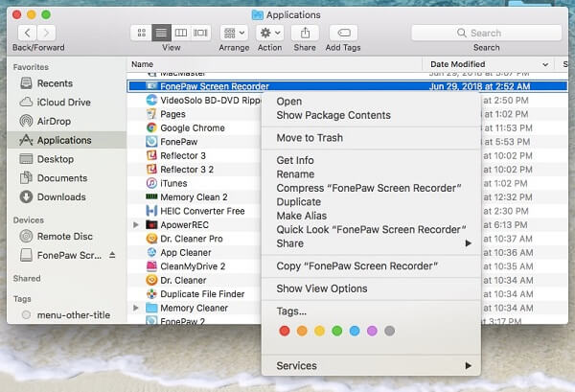
Task: Select Reflector 3 app
Action: pyautogui.click(x=195, y=155)
